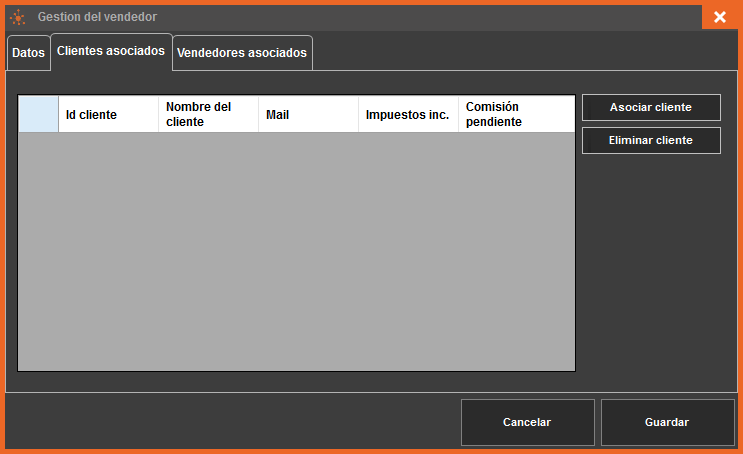Save the vendor with Guardar
743x454 pixels.
pyautogui.click(x=667, y=422)
